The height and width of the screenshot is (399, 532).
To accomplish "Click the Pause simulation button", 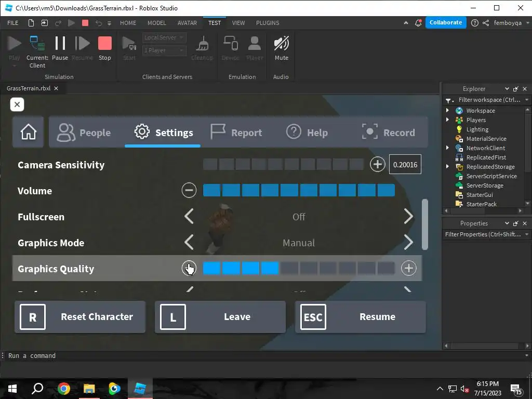I will (x=60, y=49).
